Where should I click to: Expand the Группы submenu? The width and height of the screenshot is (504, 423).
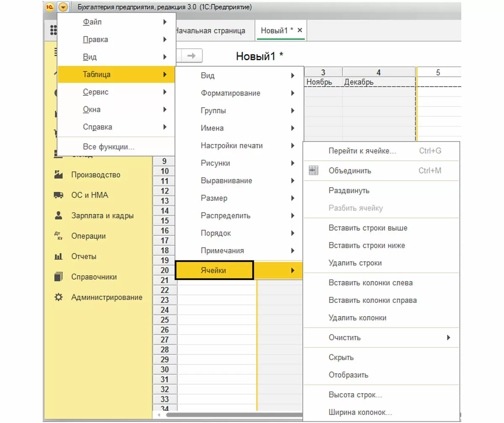pyautogui.click(x=239, y=111)
